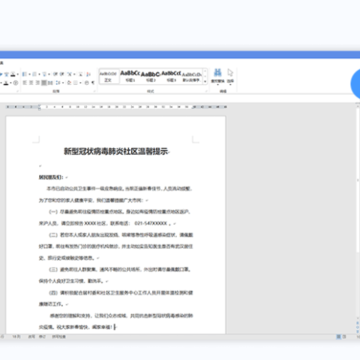Click the multilevel list icon
The width and height of the screenshot is (360, 360).
point(44,74)
